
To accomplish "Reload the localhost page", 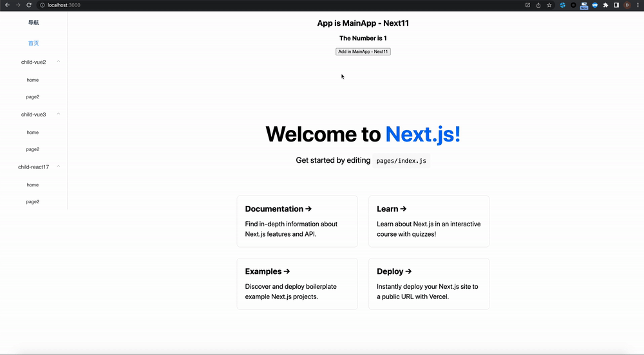I will click(x=29, y=5).
